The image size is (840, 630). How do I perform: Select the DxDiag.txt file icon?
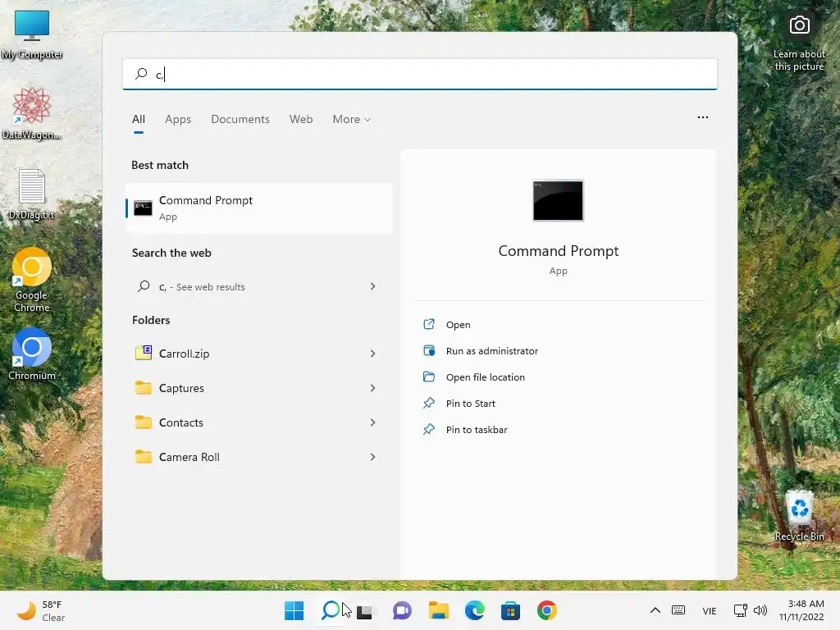click(x=32, y=194)
